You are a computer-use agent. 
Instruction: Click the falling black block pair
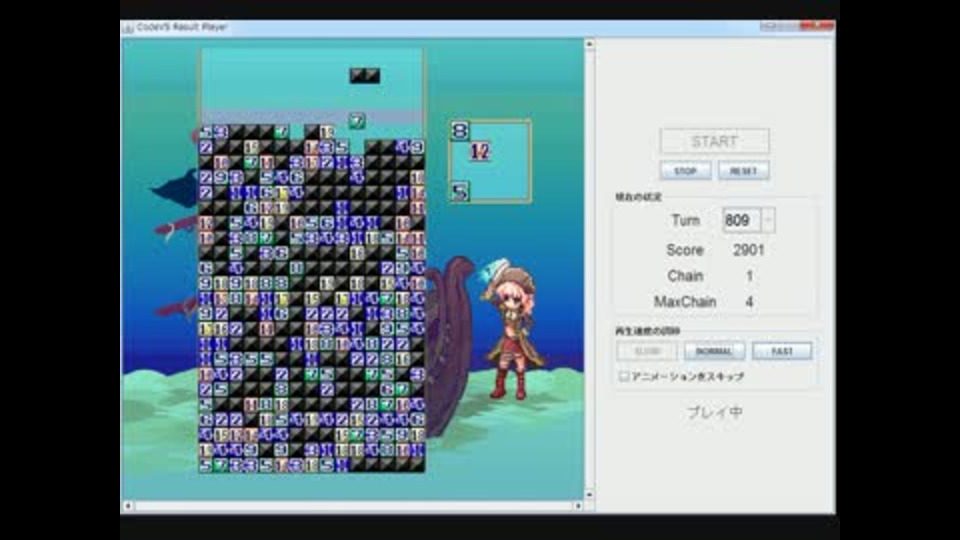coord(364,75)
